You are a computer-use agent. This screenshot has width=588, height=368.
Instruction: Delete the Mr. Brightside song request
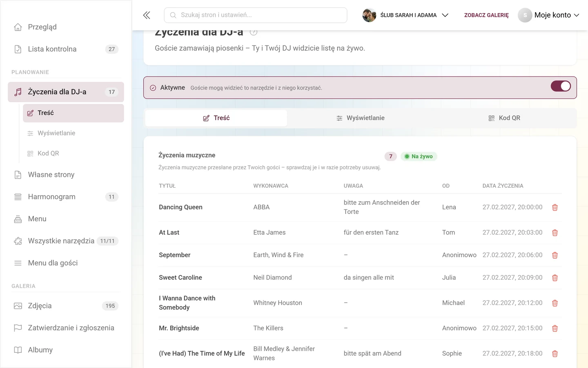[x=555, y=328]
